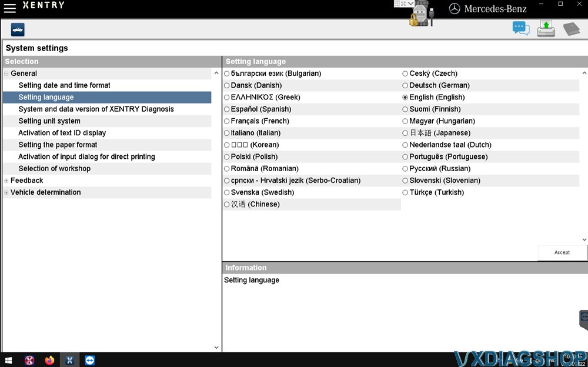Collapse the General tree node
This screenshot has width=588, height=367.
pos(6,74)
